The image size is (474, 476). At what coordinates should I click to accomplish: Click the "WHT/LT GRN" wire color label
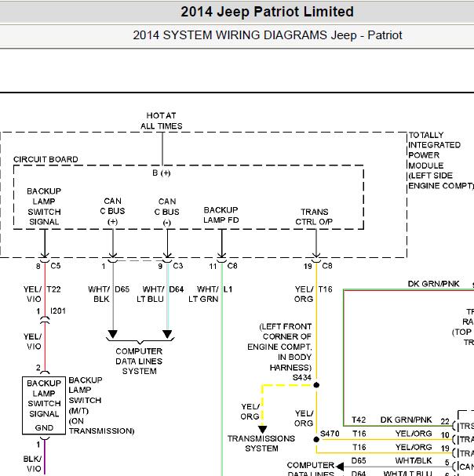[203, 294]
